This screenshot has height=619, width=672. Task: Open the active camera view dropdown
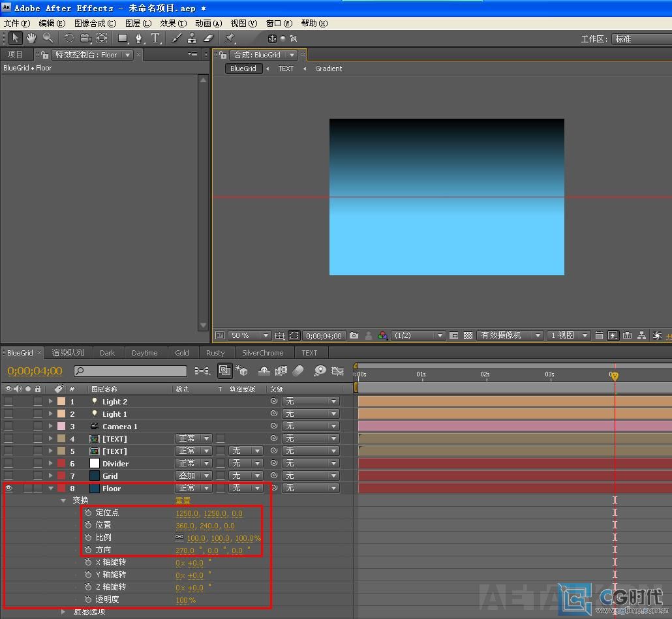click(x=510, y=335)
